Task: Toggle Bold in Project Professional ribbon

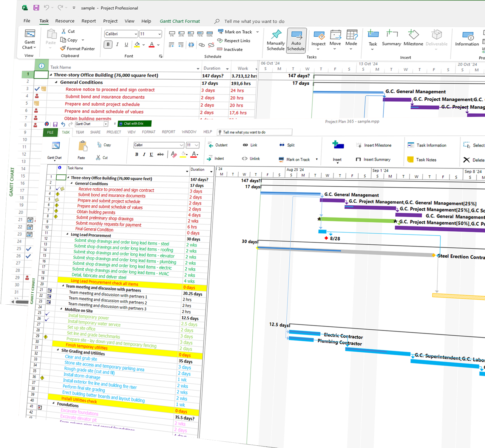Action: (x=108, y=44)
